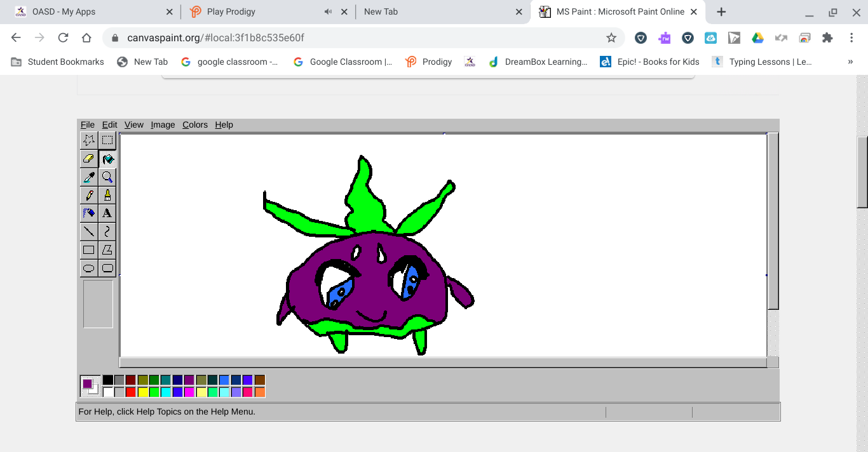Choose the Free-Form Select tool

89,141
